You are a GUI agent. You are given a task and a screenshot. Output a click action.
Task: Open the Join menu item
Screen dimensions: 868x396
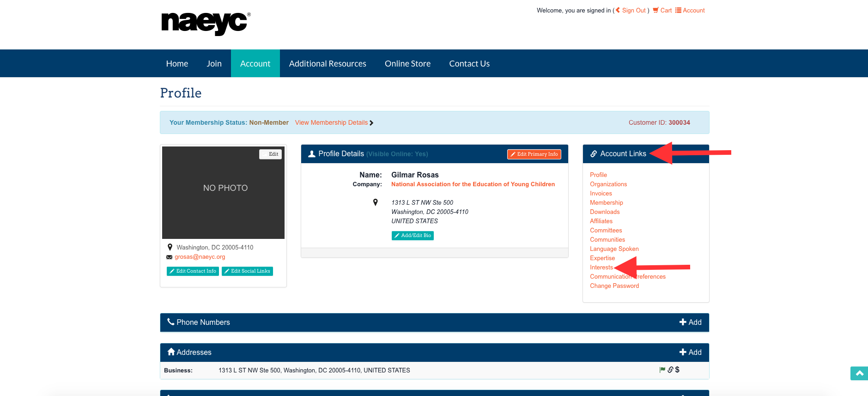(x=214, y=63)
